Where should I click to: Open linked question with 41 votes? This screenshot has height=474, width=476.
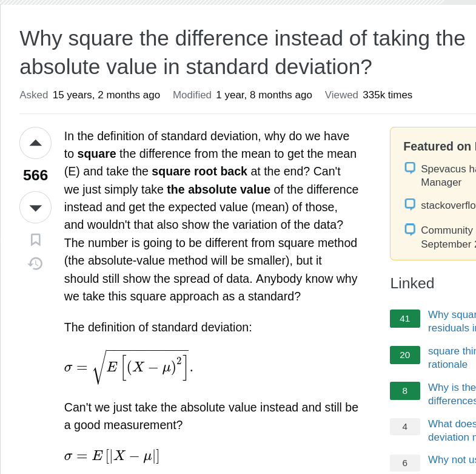[x=451, y=321]
